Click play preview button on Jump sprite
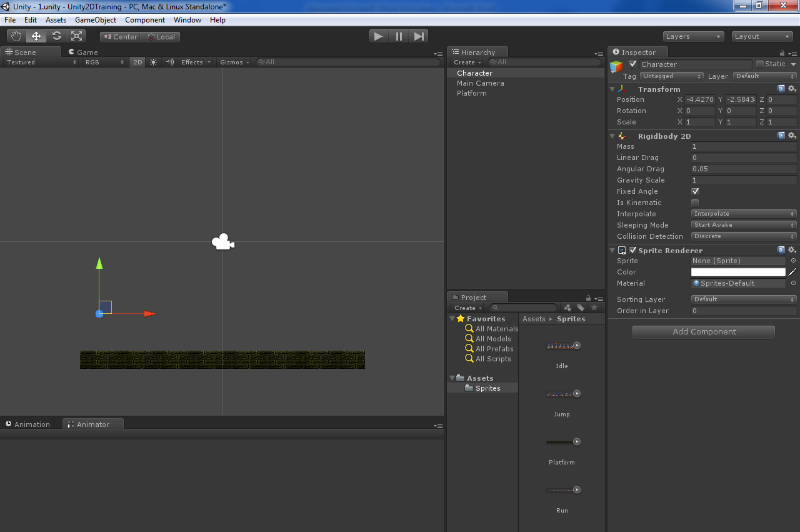The height and width of the screenshot is (532, 800). [577, 393]
